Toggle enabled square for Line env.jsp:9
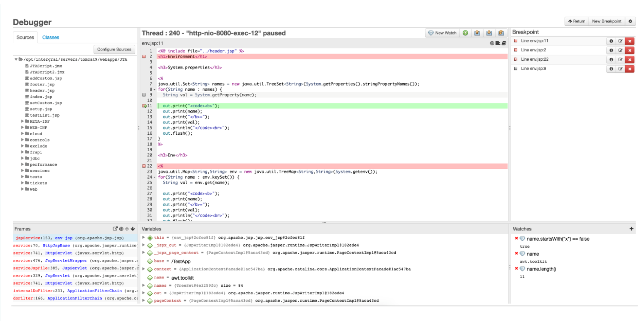The image size is (644, 325). point(516,68)
